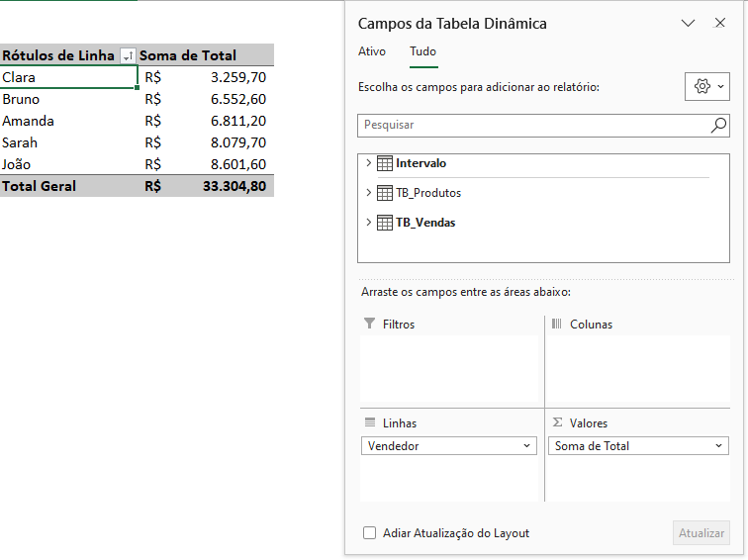Viewport: 748px width, 560px height.
Task: Select the Rótulos de Linha header text
Action: [x=58, y=55]
